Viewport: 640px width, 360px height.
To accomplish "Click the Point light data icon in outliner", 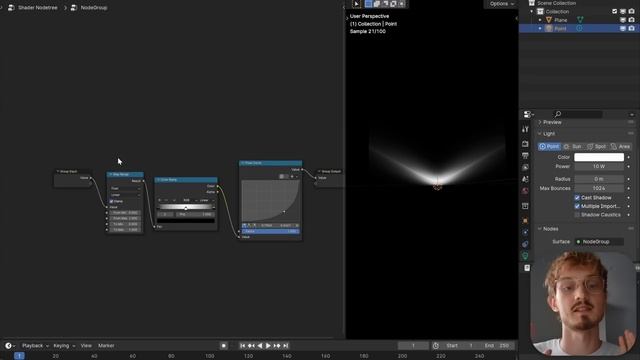I will coord(579,28).
